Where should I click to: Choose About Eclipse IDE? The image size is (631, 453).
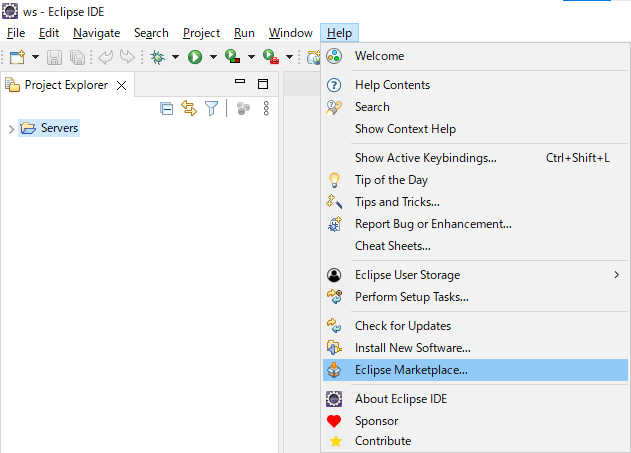(475, 399)
